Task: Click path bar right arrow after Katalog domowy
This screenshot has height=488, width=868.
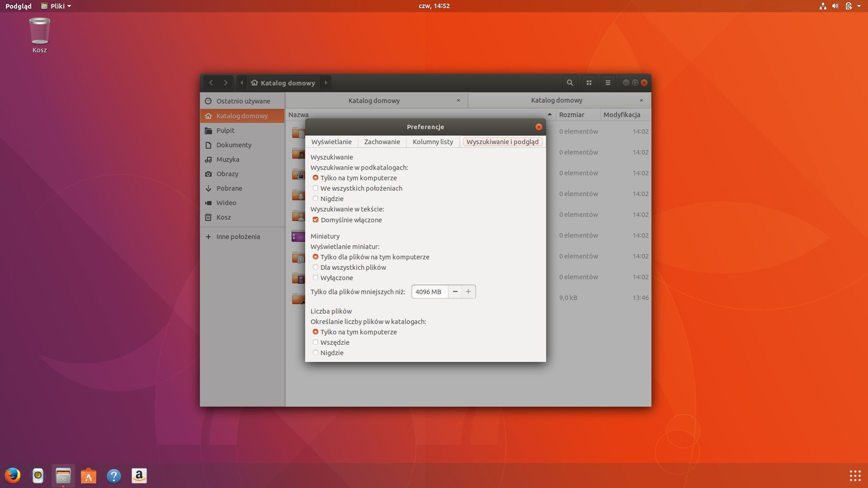Action: coord(325,83)
